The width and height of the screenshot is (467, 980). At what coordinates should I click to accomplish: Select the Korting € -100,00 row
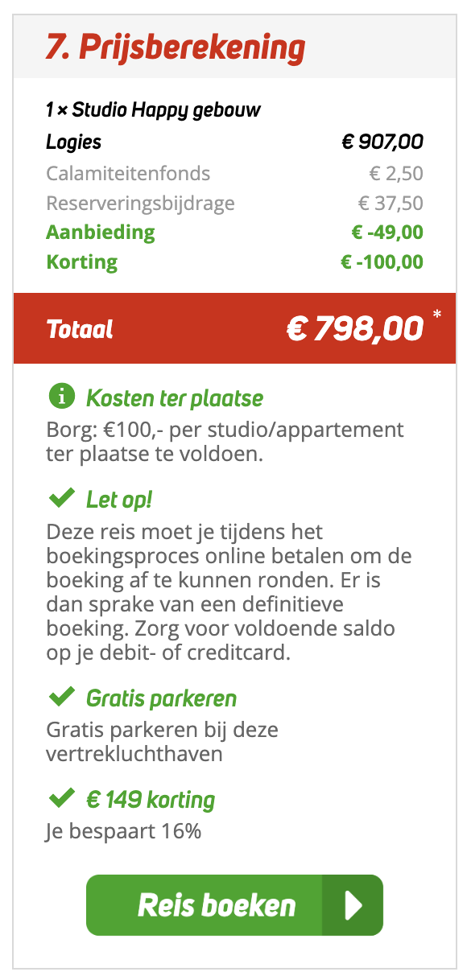coord(234,262)
